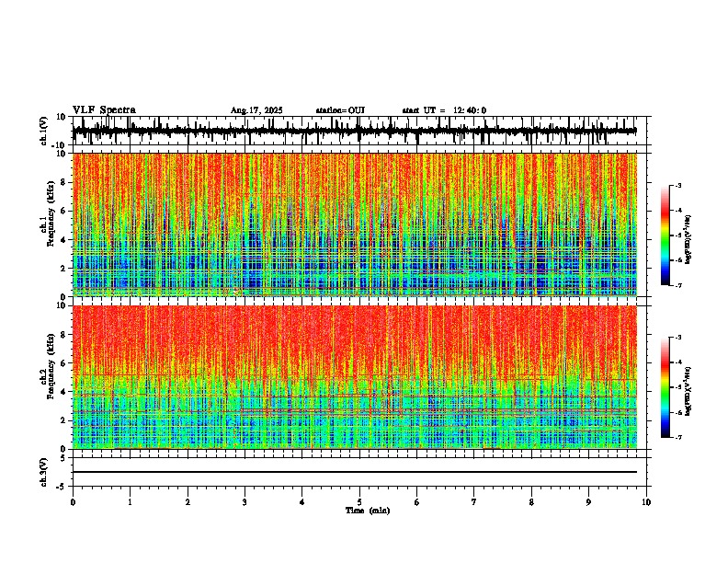
Task: Click the ch.1 spectrogram "2" kHz tick label
Action: pyautogui.click(x=64, y=269)
